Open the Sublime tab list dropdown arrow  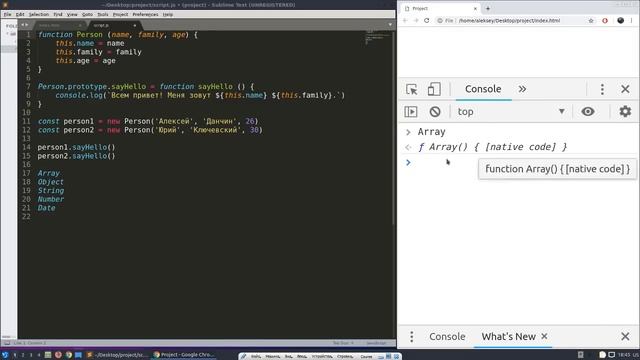tap(390, 25)
